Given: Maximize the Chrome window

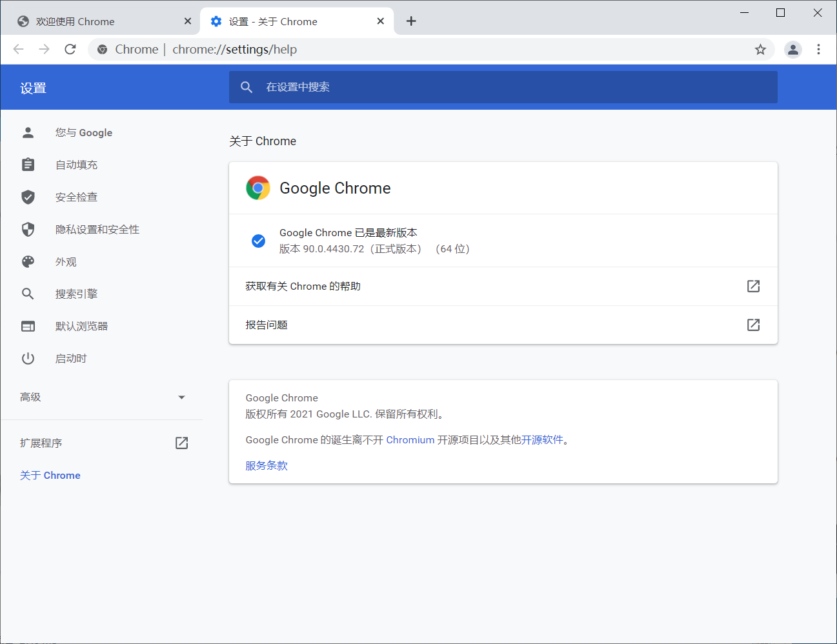Looking at the screenshot, I should 780,12.
